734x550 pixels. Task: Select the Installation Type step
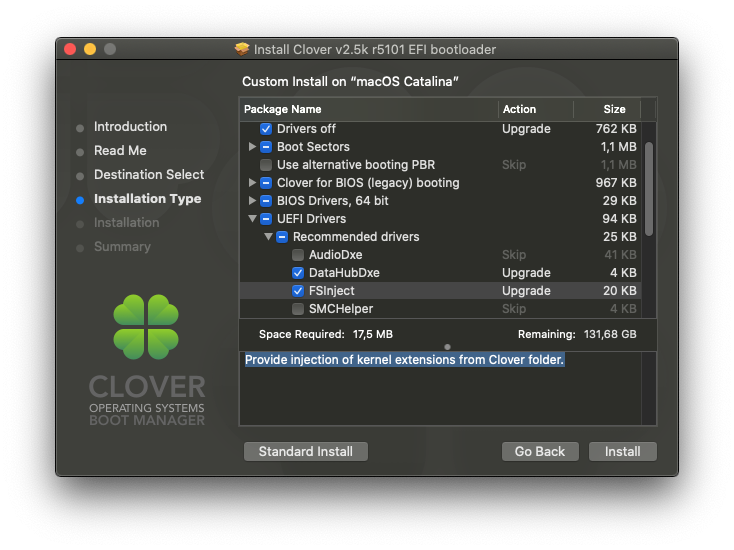(x=147, y=198)
